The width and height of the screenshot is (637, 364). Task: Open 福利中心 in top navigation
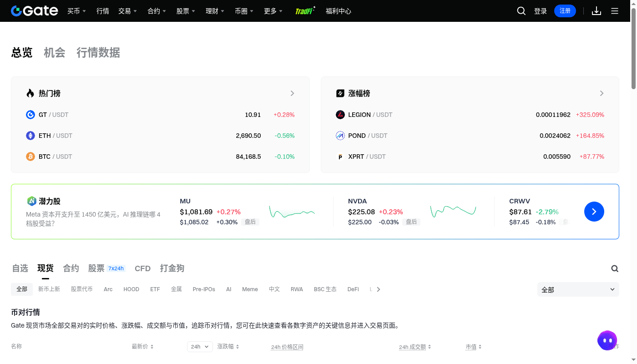coord(339,11)
